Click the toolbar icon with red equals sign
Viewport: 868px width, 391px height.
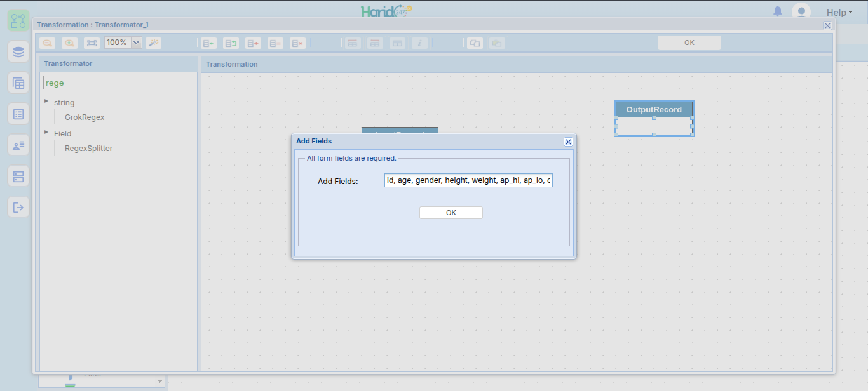(x=275, y=43)
